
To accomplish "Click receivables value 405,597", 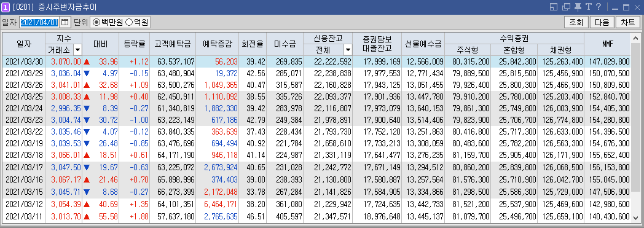I will 289,216.
